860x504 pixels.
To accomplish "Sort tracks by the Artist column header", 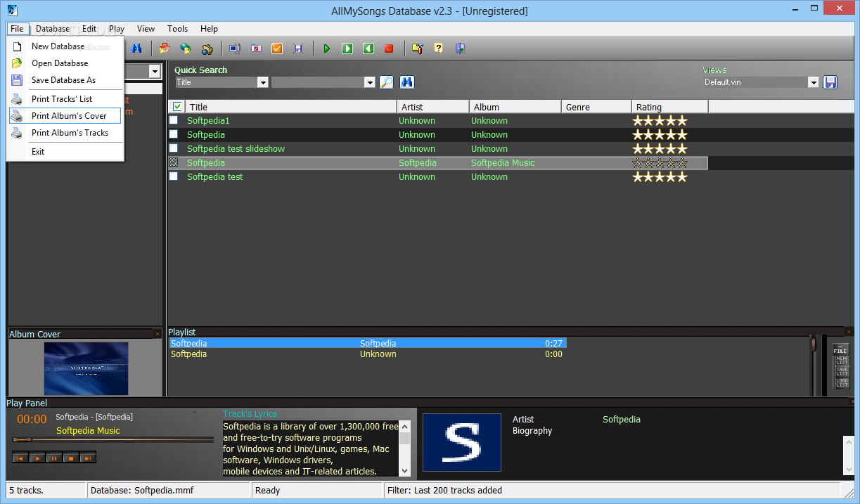I will 433,107.
